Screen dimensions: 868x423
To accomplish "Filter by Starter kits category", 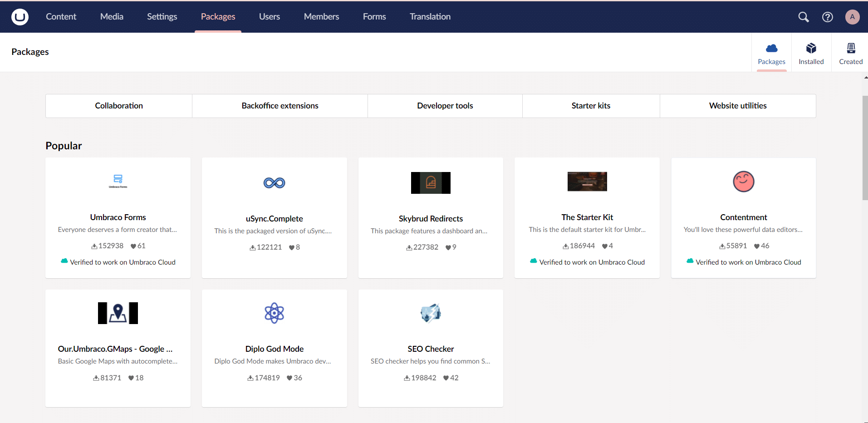I will [591, 106].
